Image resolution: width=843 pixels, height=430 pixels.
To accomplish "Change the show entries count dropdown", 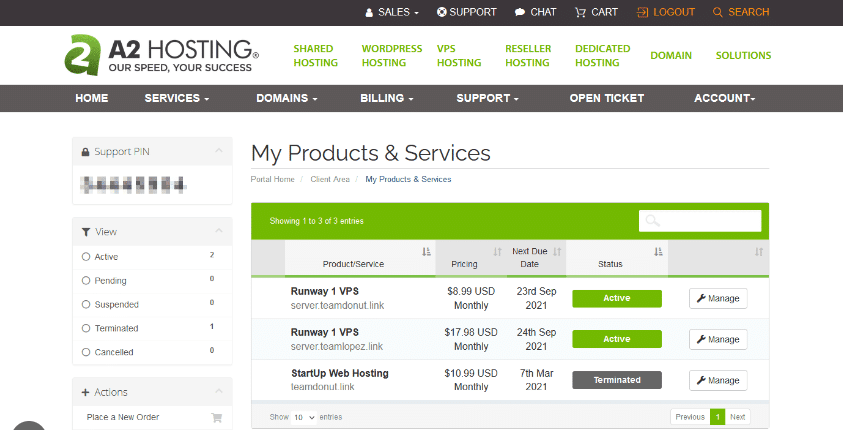I will click(304, 417).
